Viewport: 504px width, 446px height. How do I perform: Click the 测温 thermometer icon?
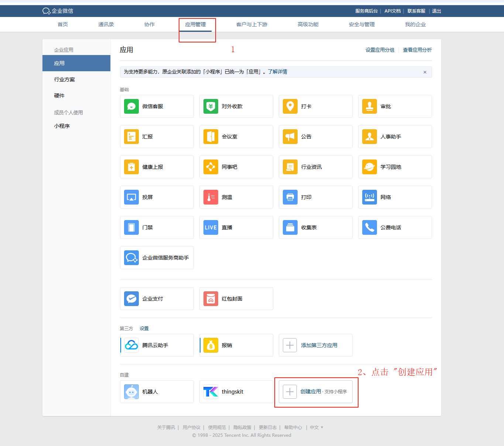pyautogui.click(x=211, y=197)
